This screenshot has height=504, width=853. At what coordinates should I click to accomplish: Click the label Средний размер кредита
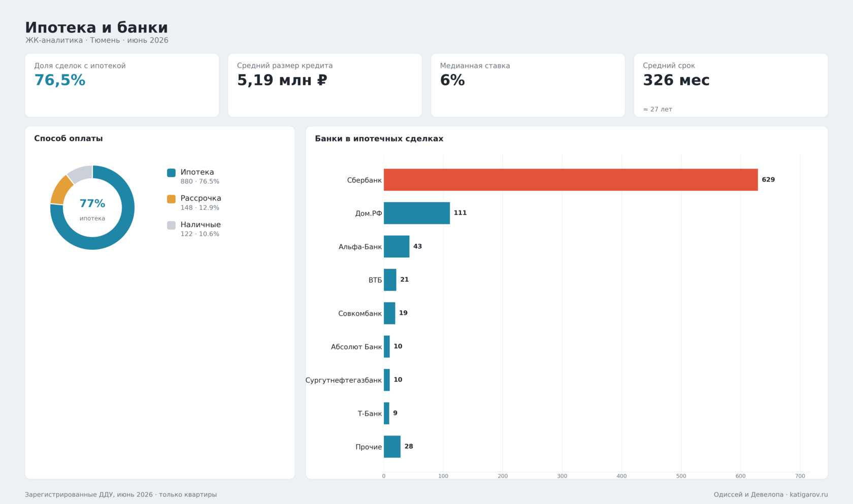click(285, 66)
